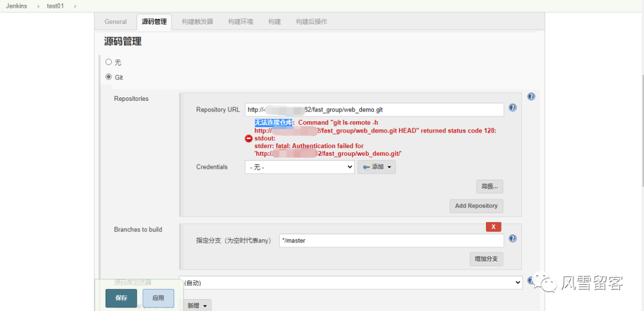
Task: Switch to the General tab
Action: pyautogui.click(x=116, y=22)
